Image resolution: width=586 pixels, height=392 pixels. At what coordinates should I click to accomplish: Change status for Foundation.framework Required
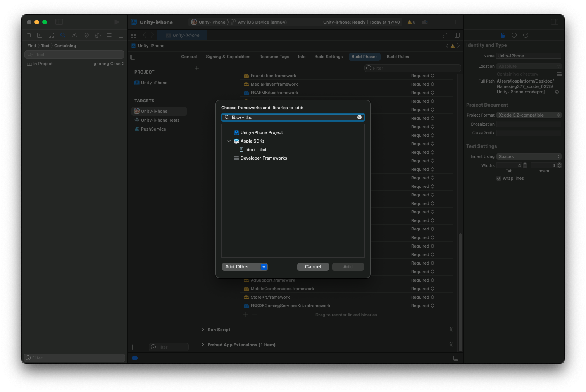tap(422, 76)
